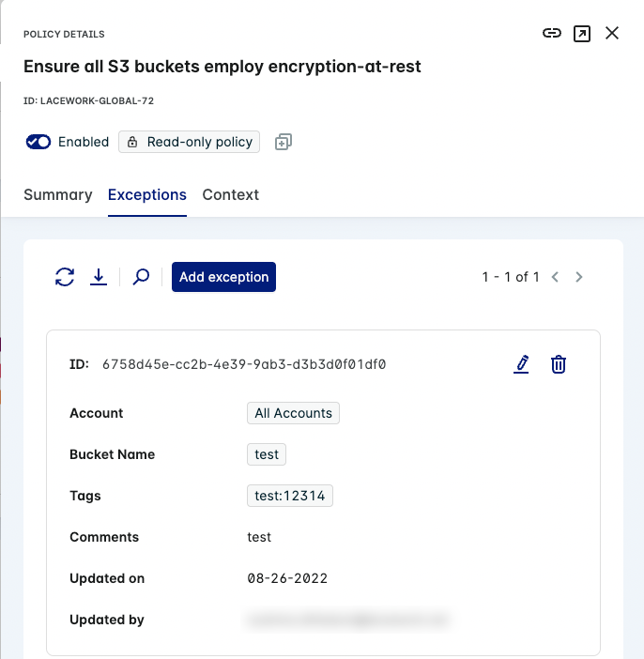Click the Read-only policy badge
The width and height of the screenshot is (644, 659).
[x=190, y=142]
